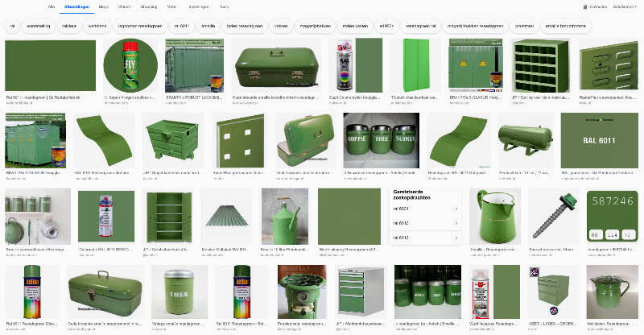Viewport: 644px width, 335px height.
Task: Open the first Belton spray can image
Action: click(x=32, y=292)
